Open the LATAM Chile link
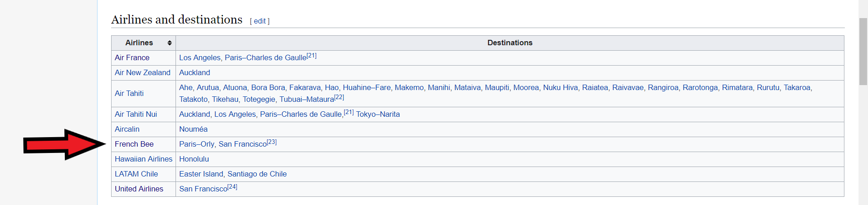This screenshot has width=868, height=205. coord(136,174)
